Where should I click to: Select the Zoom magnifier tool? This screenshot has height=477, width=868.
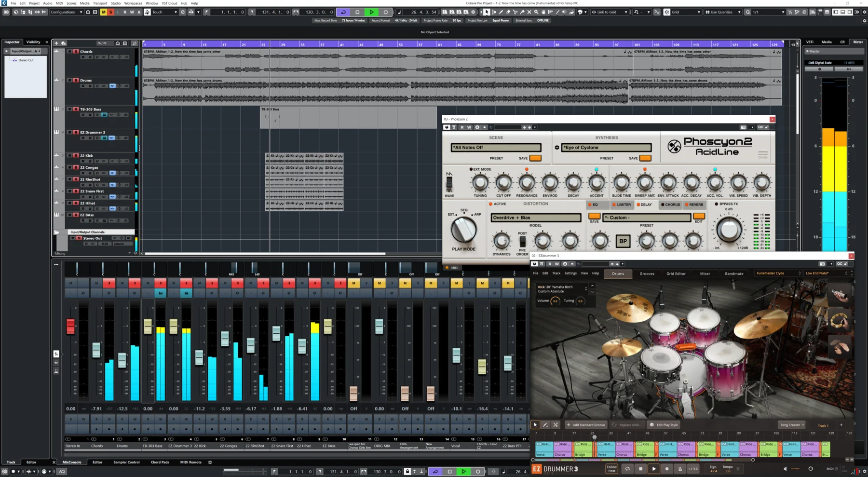click(x=536, y=12)
